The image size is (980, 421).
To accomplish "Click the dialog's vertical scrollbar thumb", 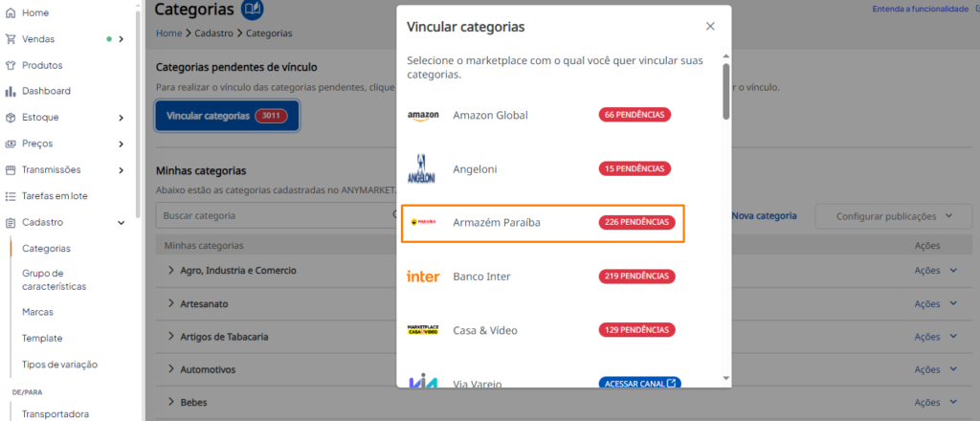I will tap(725, 91).
